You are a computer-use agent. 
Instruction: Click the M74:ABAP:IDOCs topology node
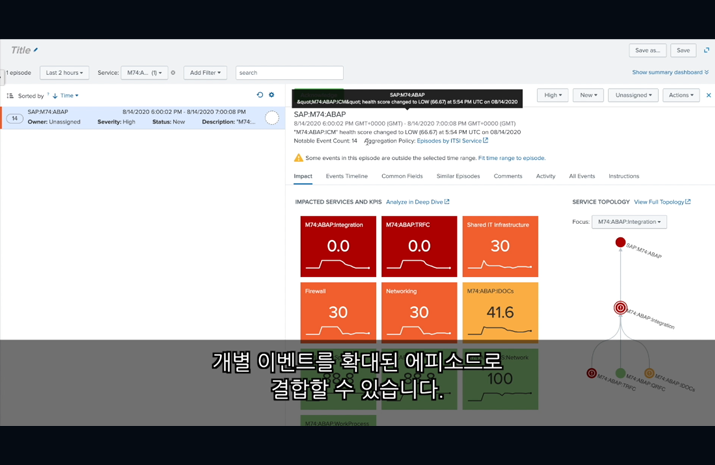pyautogui.click(x=649, y=373)
